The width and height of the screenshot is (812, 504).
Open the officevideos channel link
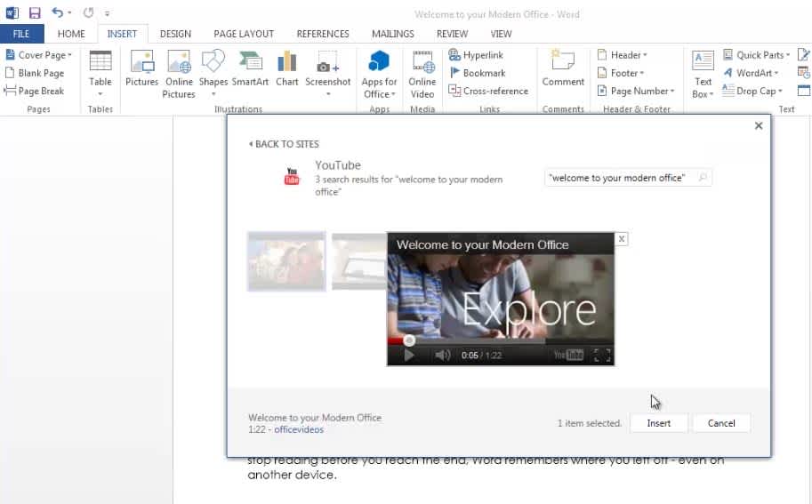[299, 429]
